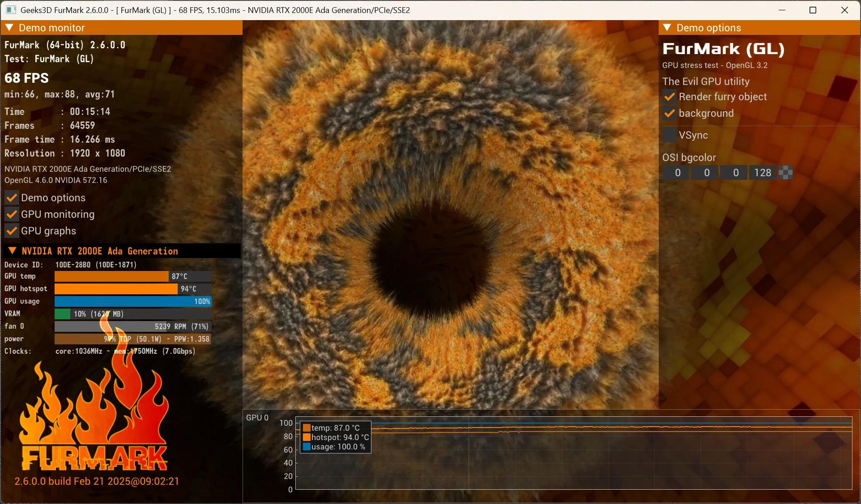Click the fan 0 RPM bar
Viewport: 861px width, 504px height.
coord(133,326)
